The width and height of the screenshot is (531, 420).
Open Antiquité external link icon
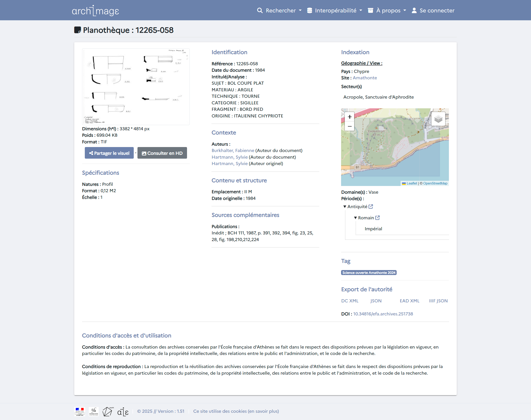(371, 206)
